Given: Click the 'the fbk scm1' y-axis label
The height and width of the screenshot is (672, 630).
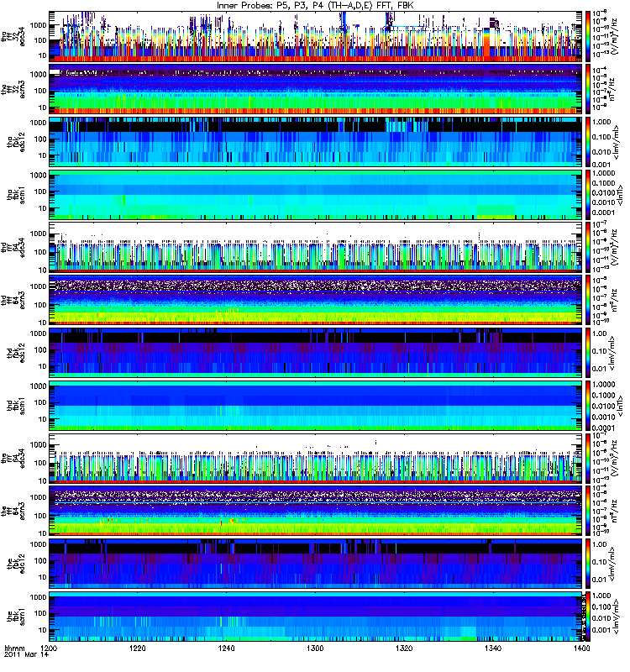Looking at the screenshot, I should pos(16,617).
